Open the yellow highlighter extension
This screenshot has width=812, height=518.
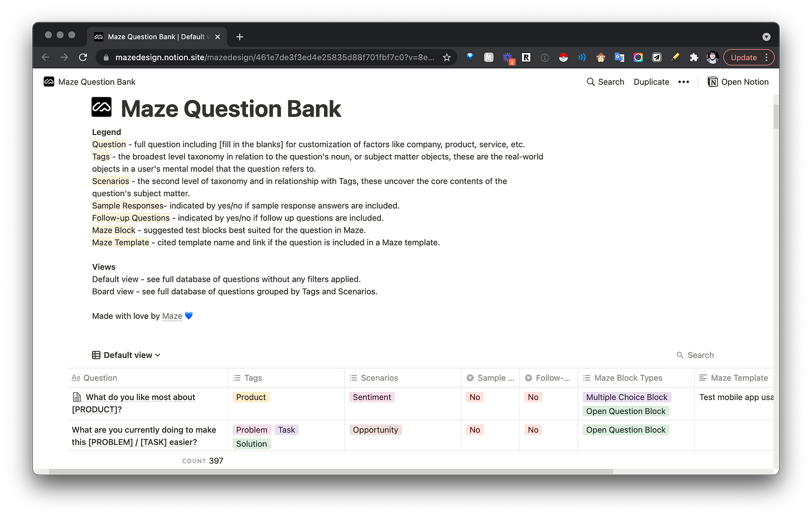click(x=675, y=57)
